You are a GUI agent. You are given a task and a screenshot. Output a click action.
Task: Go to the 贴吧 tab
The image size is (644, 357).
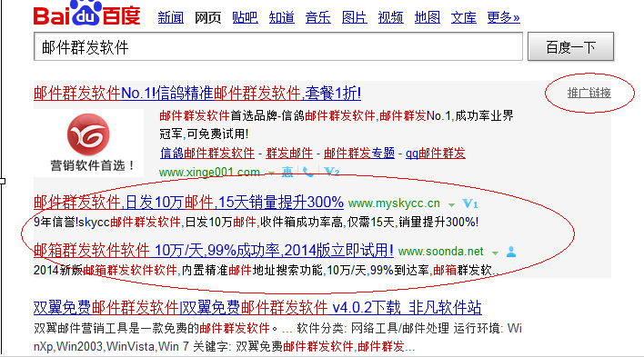point(245,17)
